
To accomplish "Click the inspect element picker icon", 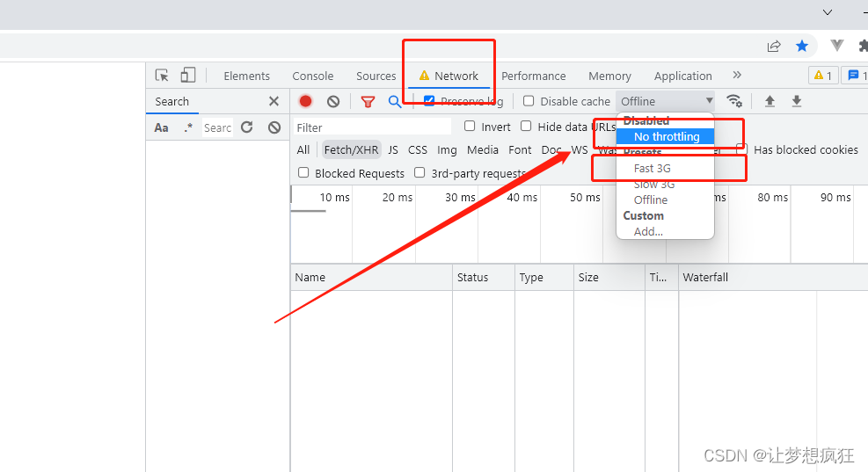I will (x=162, y=76).
